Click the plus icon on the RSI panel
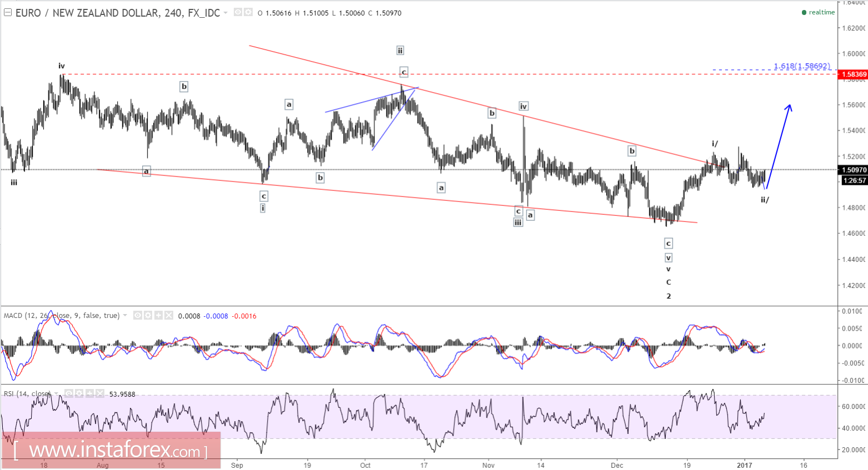Viewport: 868px width, 470px height. (89, 393)
